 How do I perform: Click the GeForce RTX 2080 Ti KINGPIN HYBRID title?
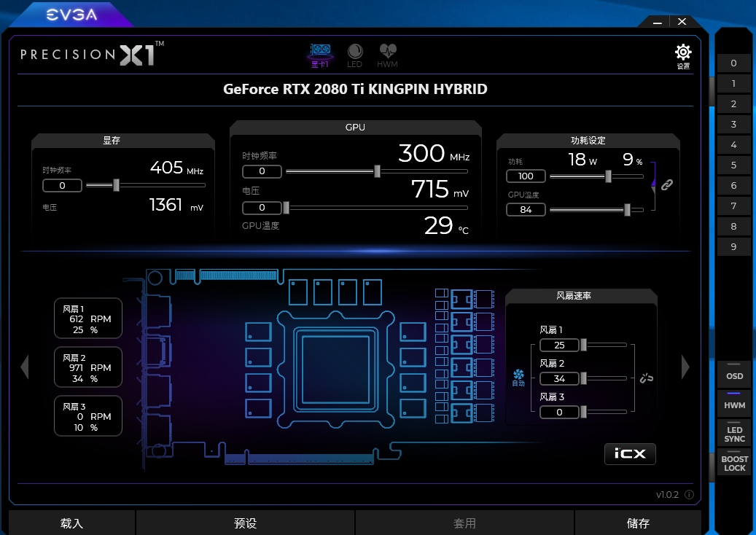coord(355,89)
